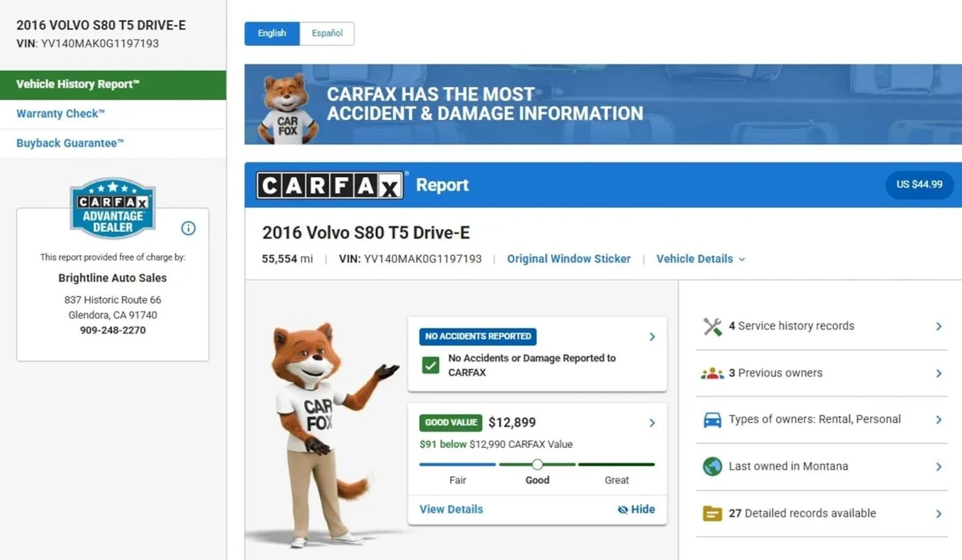Image resolution: width=962 pixels, height=560 pixels.
Task: Select Vehicle History Report in the sidebar
Action: coord(113,85)
